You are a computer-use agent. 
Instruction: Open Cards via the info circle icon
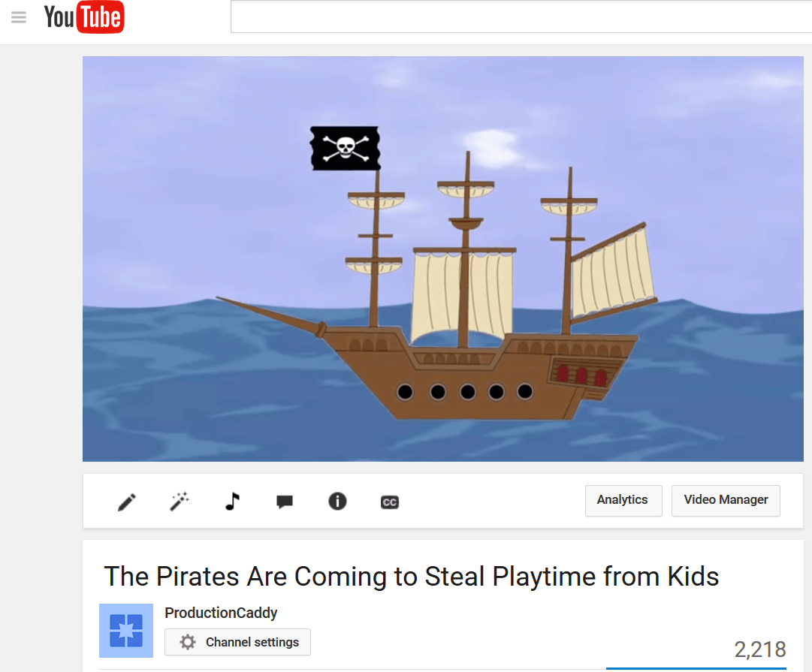pyautogui.click(x=337, y=502)
